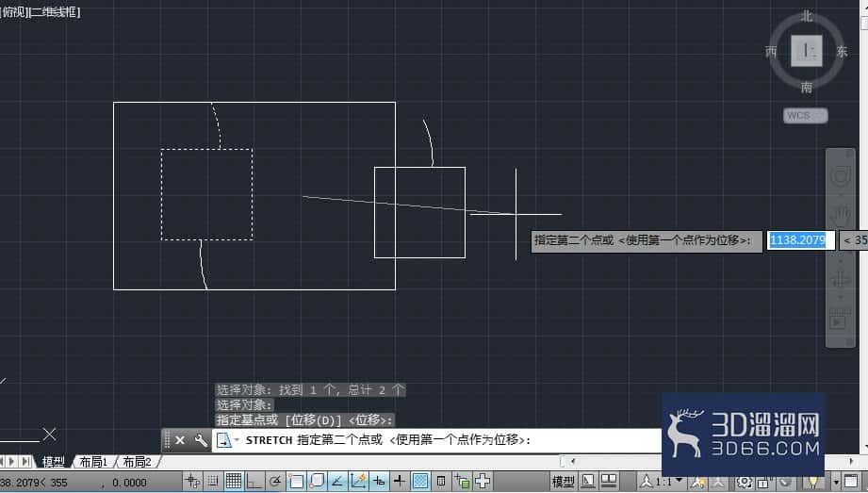Click ViewCube 北 north label

pyautogui.click(x=807, y=17)
